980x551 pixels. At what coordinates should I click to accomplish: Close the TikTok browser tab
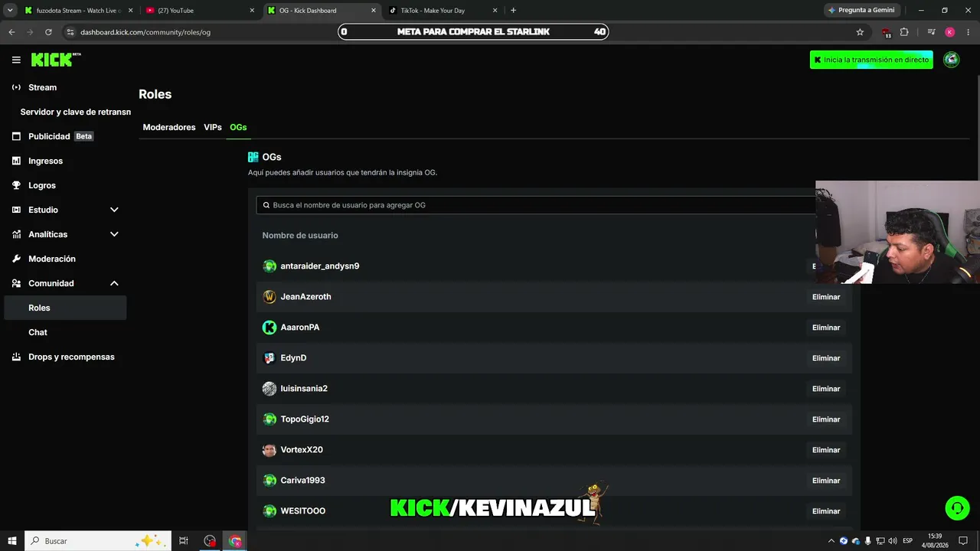495,11
